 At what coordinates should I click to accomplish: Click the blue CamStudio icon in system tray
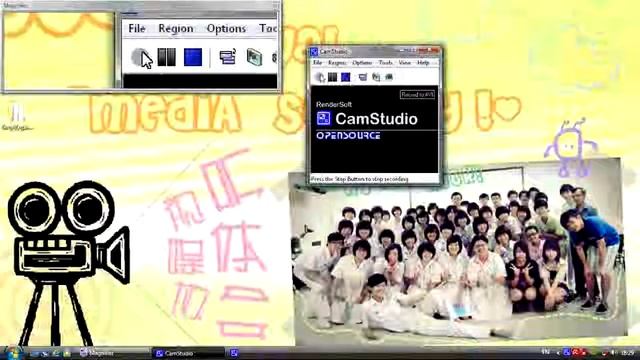(x=567, y=352)
